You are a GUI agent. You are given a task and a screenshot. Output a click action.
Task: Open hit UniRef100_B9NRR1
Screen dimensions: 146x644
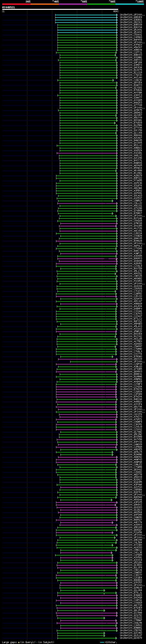[x=131, y=628]
